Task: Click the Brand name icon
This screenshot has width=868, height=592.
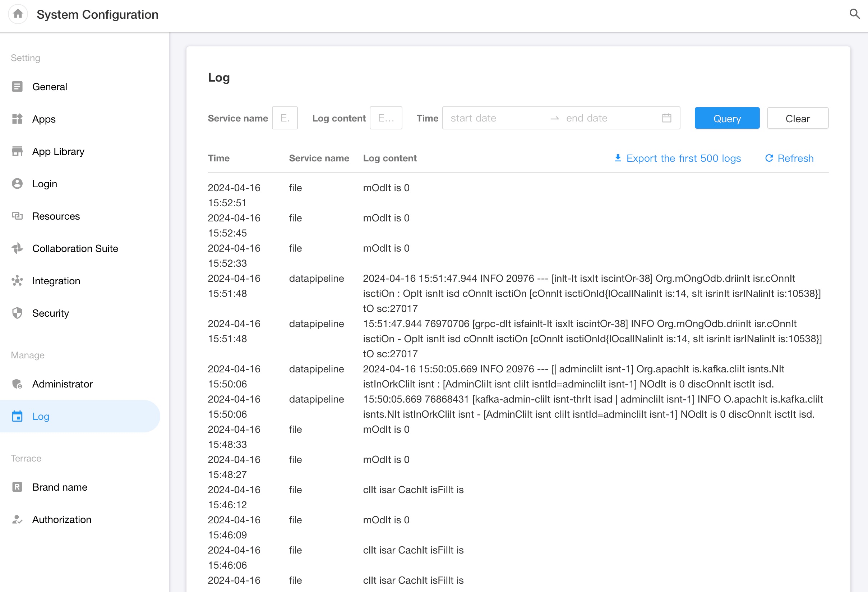Action: click(17, 487)
